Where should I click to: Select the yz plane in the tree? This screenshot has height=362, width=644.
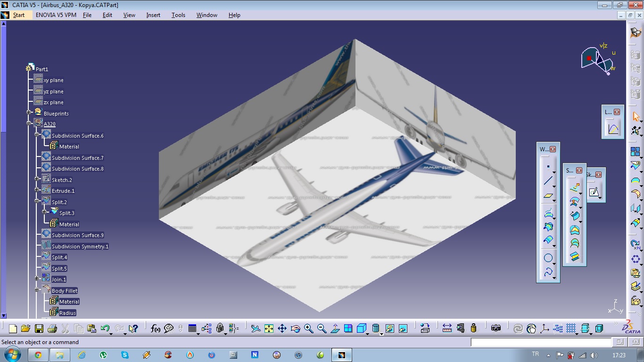point(53,91)
